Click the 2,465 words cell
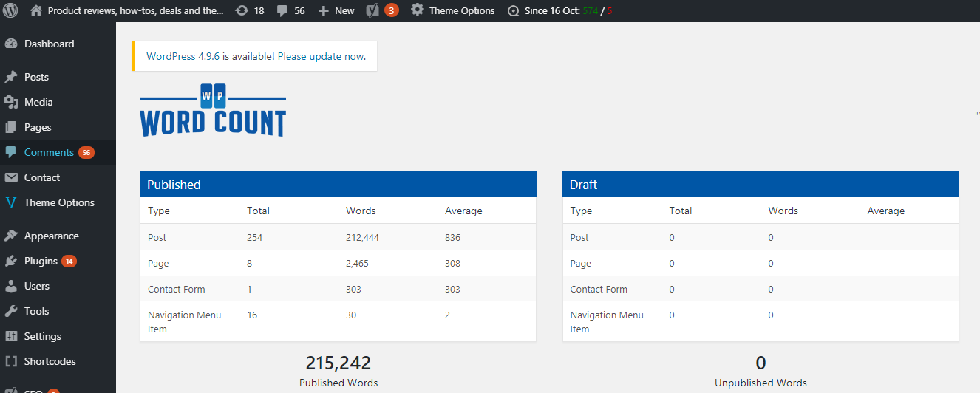Viewport: 980px width, 393px height. (357, 263)
